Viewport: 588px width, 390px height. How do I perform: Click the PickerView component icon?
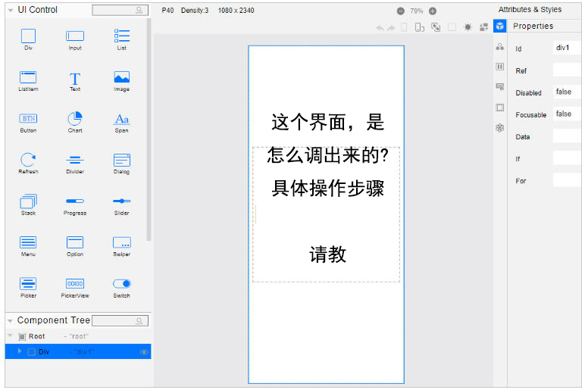75,284
